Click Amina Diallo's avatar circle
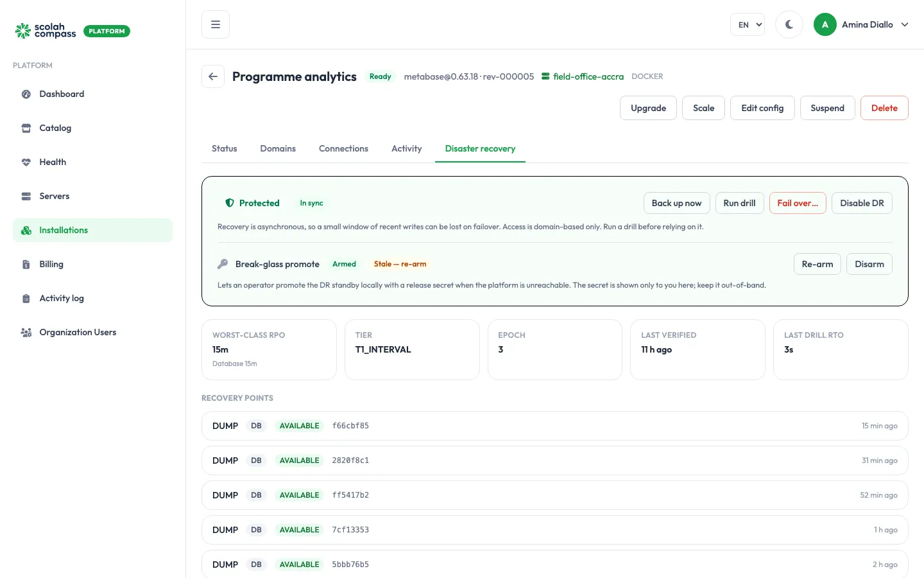Screen dimensions: 924x578 click(x=825, y=24)
